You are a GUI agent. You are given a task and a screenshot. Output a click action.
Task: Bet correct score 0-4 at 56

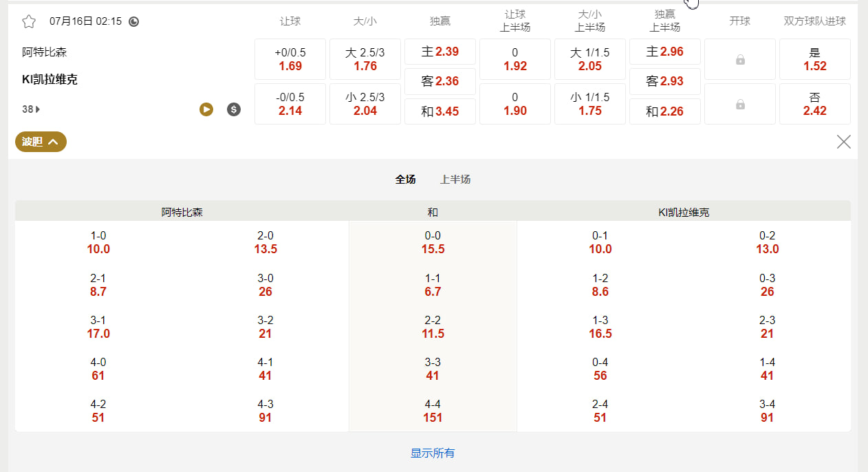pyautogui.click(x=600, y=369)
